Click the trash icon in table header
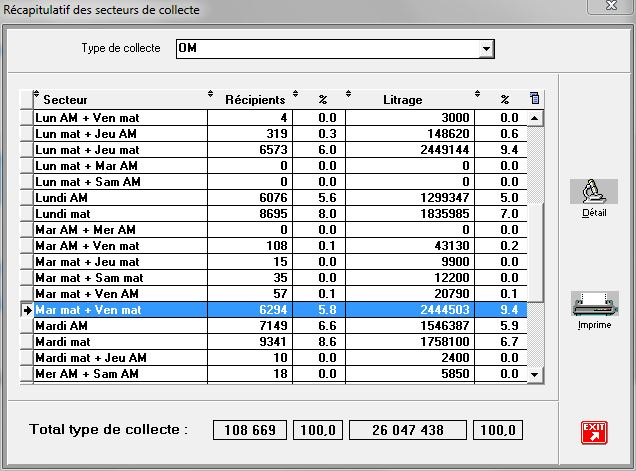This screenshot has width=636, height=471. (534, 98)
